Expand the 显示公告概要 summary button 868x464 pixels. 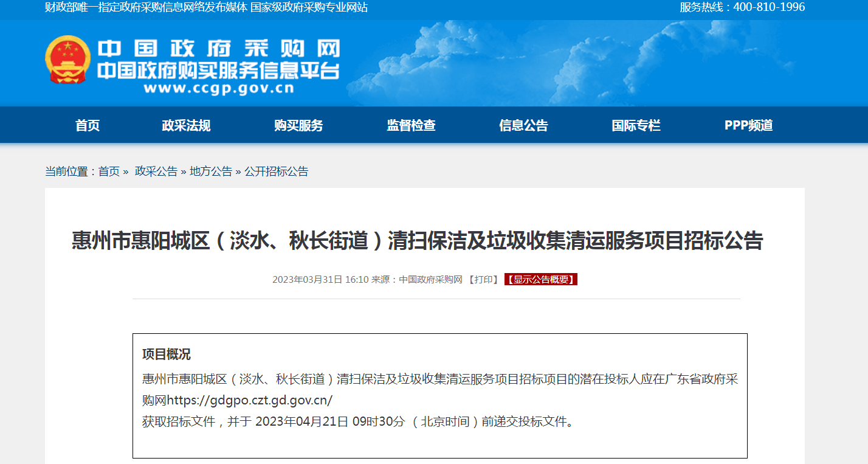click(x=540, y=280)
